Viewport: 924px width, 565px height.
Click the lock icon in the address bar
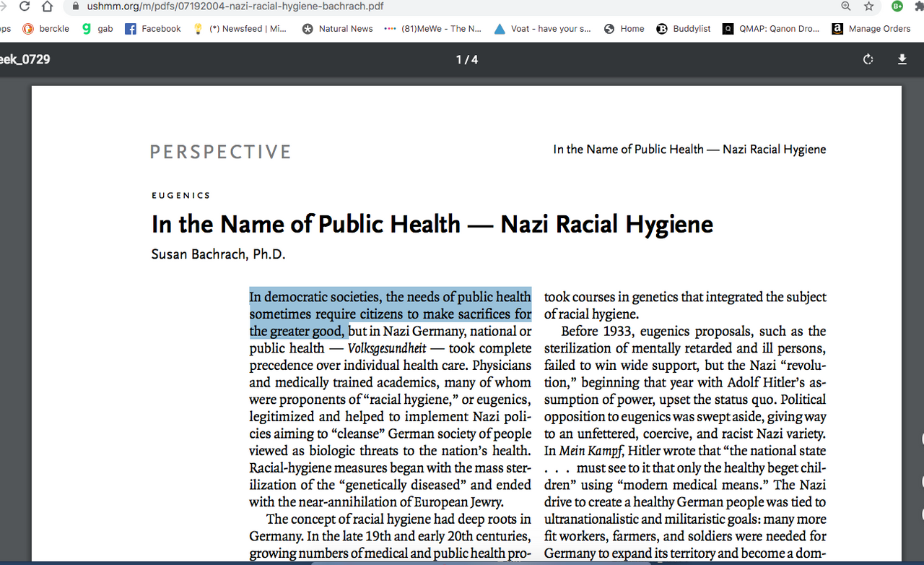75,7
